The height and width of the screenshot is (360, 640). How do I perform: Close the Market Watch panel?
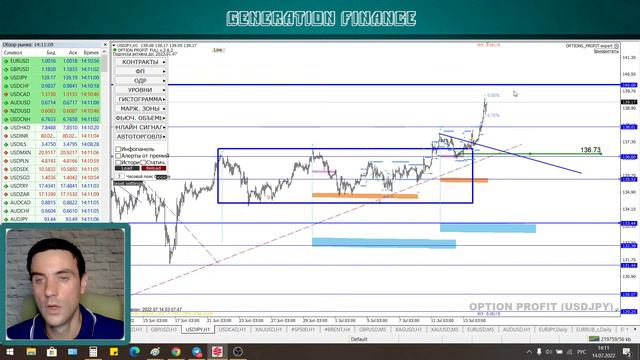pos(105,44)
